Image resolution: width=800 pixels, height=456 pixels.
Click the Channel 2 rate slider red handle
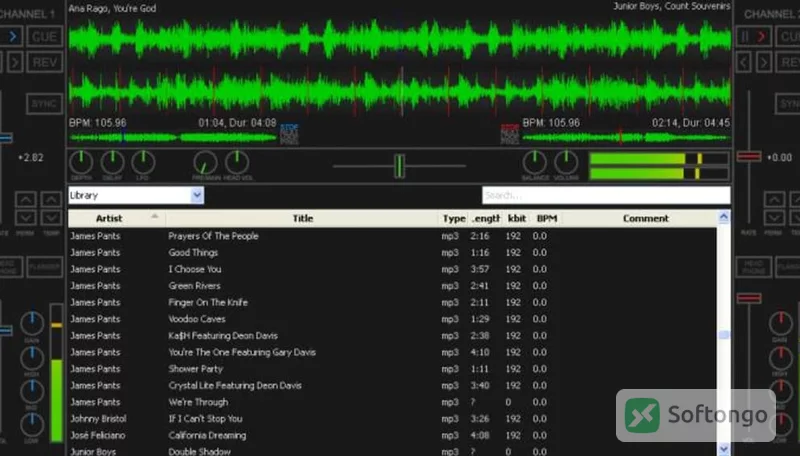pos(749,156)
